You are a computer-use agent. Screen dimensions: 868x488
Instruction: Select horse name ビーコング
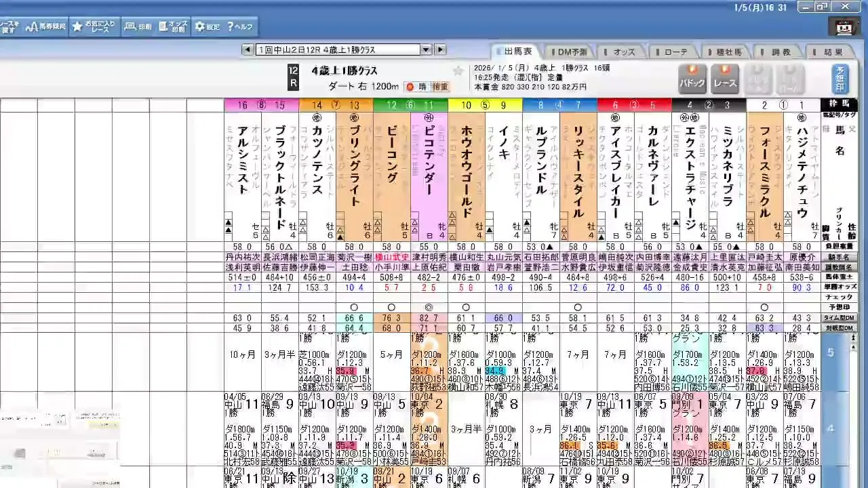click(391, 153)
